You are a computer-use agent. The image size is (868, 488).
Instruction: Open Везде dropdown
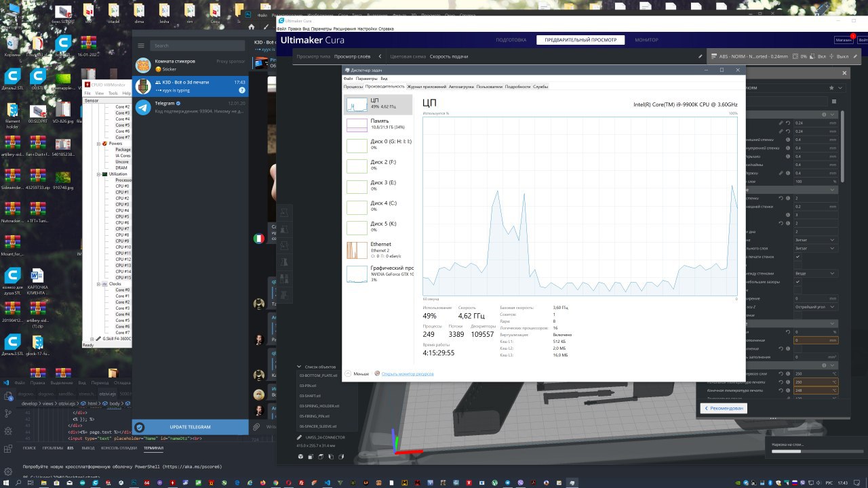click(x=816, y=273)
